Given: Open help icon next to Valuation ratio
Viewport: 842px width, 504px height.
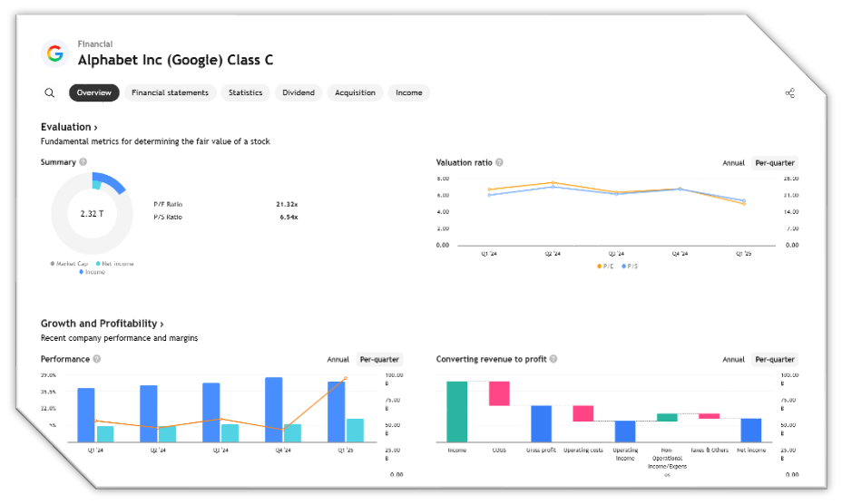Looking at the screenshot, I should [499, 162].
